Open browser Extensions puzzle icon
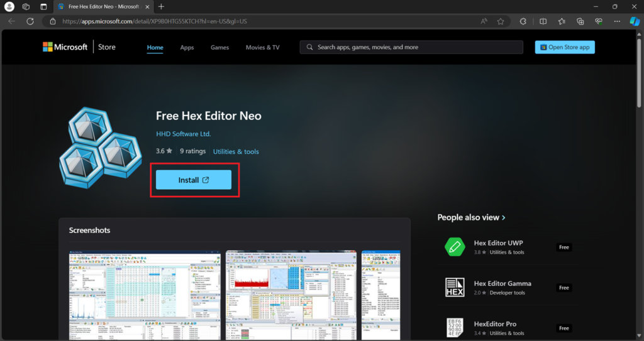644x341 pixels. coord(523,21)
